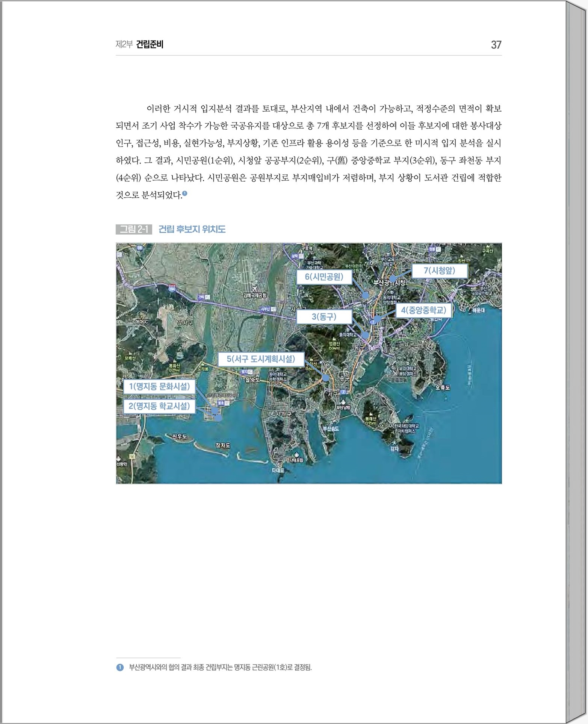Click the page number 37
The width and height of the screenshot is (588, 724).
[x=496, y=45]
